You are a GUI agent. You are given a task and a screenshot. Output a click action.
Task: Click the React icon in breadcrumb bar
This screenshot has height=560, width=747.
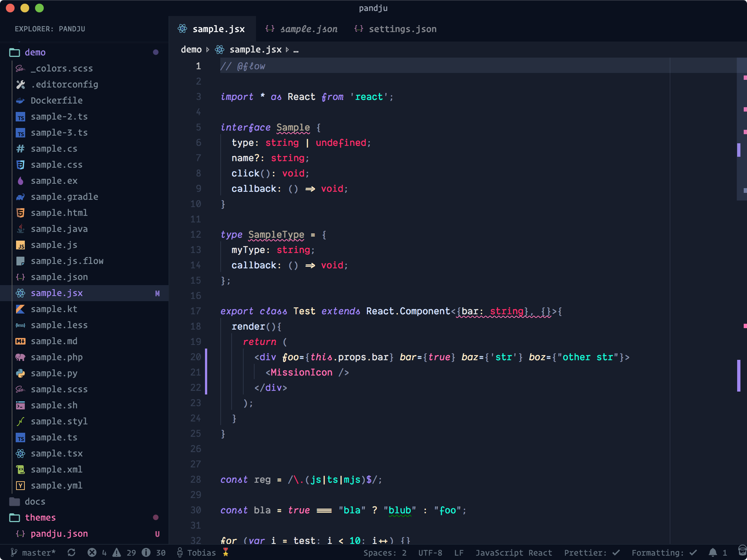tap(220, 50)
